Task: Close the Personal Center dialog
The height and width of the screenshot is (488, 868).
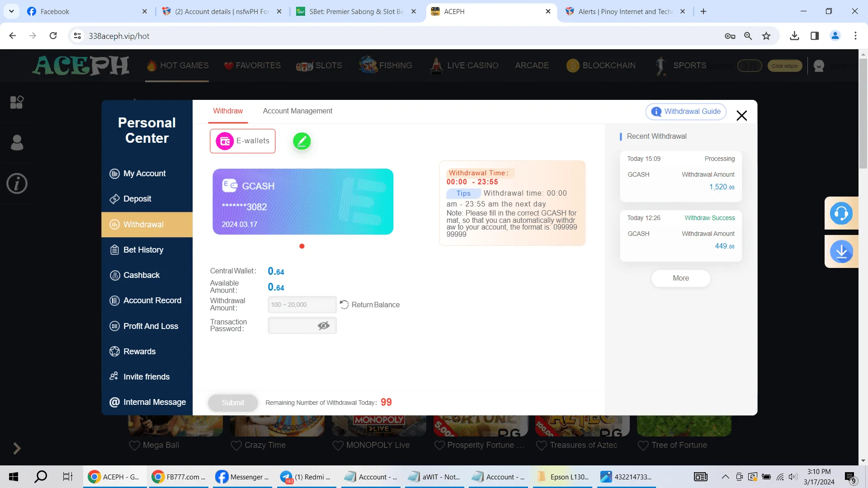Action: pyautogui.click(x=741, y=116)
